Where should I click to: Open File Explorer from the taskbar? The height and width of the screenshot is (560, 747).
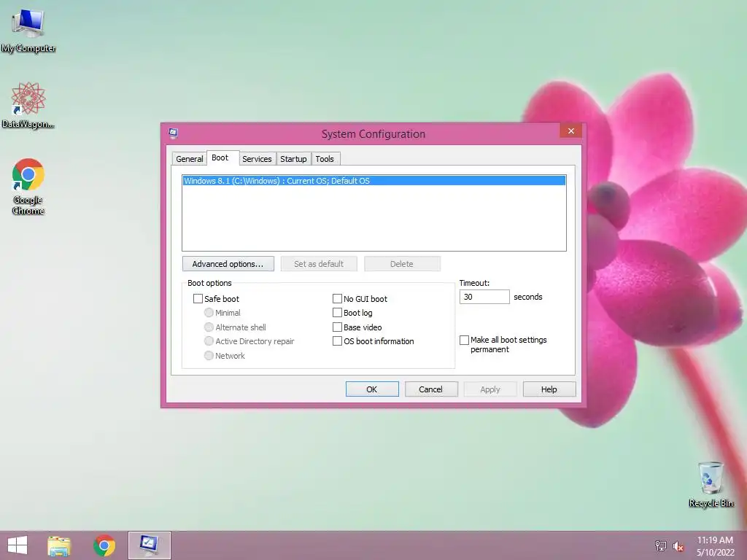point(59,545)
